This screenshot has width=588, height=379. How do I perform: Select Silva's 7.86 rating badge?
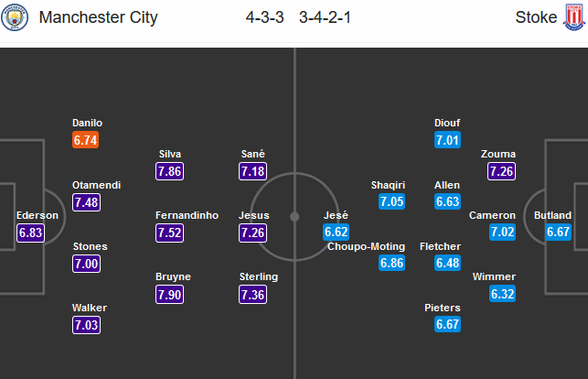(x=169, y=171)
